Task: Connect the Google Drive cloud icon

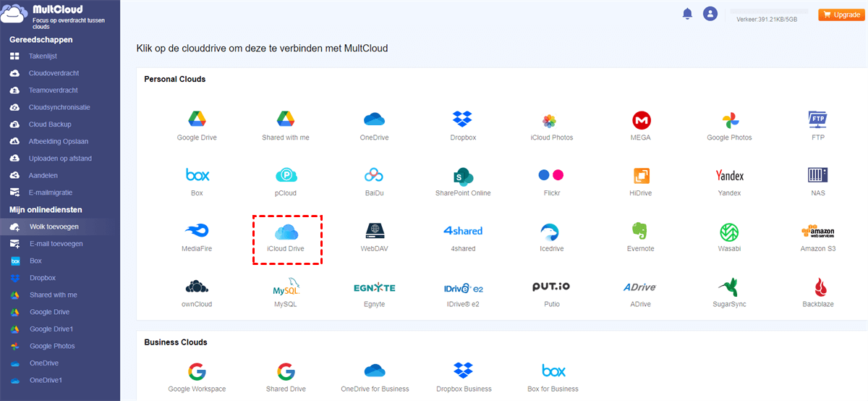Action: pos(197,119)
